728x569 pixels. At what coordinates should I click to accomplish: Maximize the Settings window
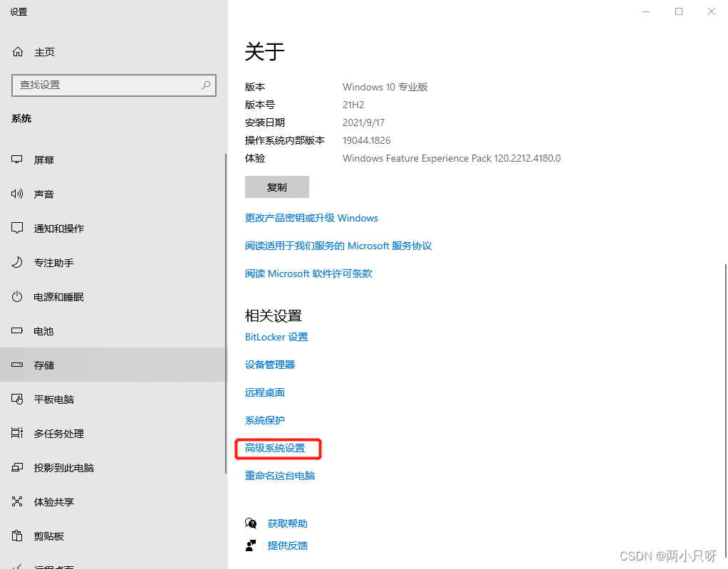click(679, 11)
